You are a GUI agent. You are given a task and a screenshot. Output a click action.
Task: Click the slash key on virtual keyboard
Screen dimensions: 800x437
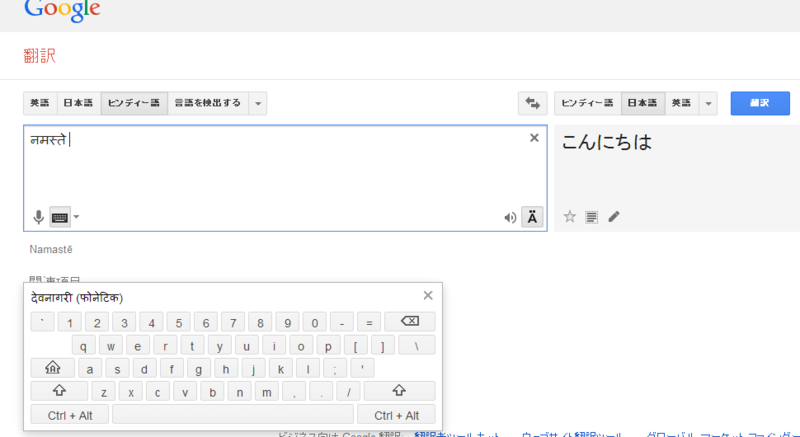click(348, 391)
